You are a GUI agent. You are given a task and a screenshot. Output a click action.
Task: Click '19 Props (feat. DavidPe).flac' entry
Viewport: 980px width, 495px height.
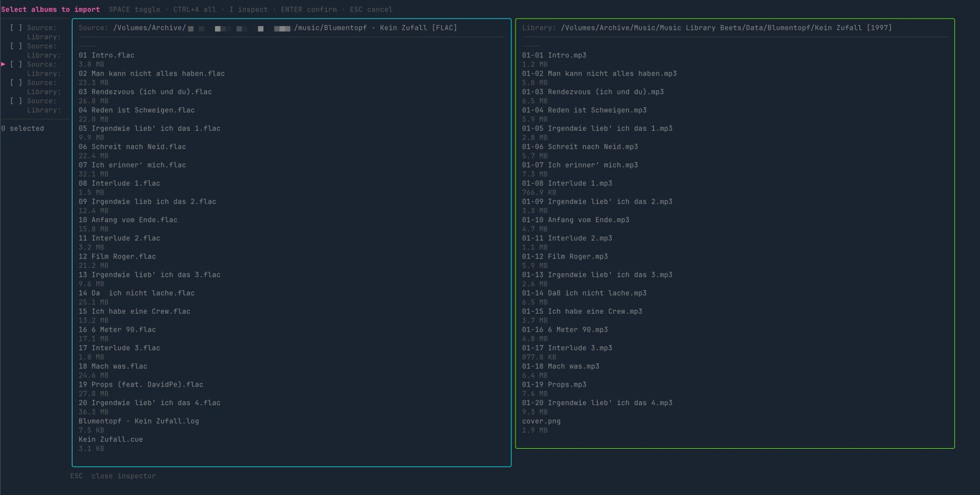[x=140, y=384]
